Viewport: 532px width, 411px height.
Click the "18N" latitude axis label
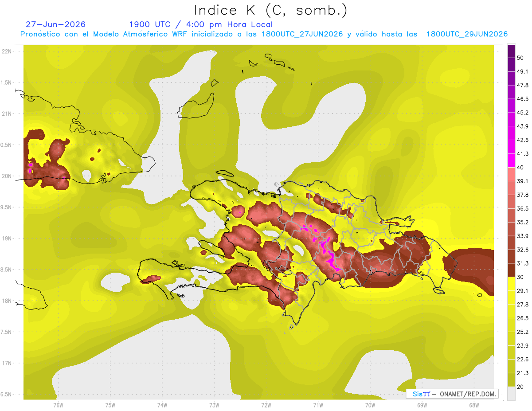point(7,301)
